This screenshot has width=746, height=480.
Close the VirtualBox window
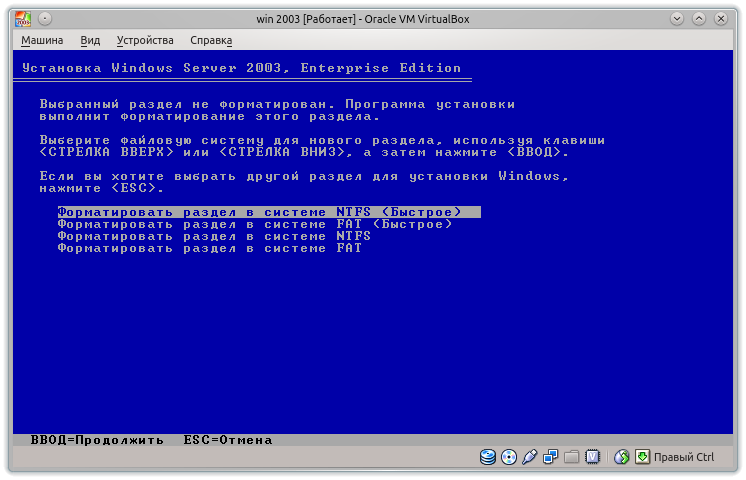[721, 19]
